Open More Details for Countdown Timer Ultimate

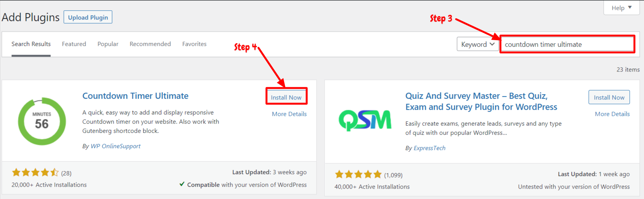[x=289, y=114]
